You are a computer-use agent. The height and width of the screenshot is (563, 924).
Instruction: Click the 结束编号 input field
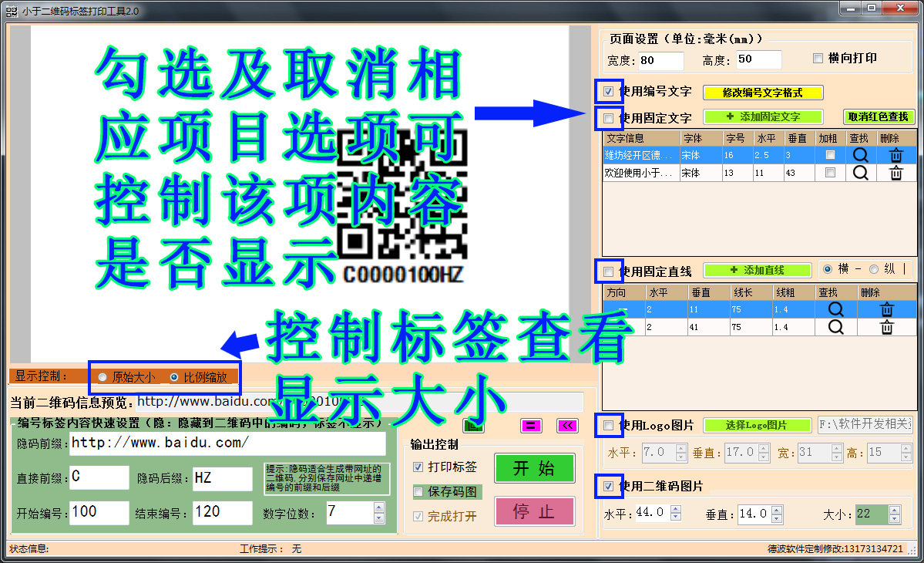[x=223, y=513]
